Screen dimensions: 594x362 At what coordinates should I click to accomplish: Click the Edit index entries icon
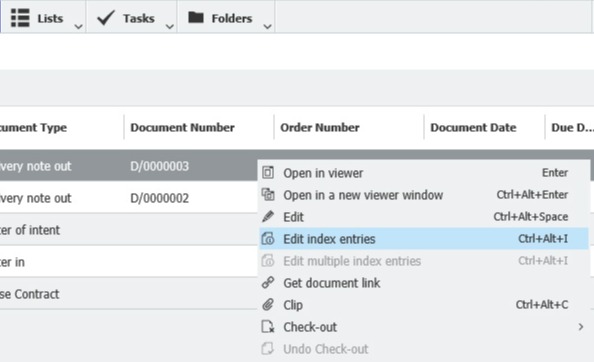[268, 239]
